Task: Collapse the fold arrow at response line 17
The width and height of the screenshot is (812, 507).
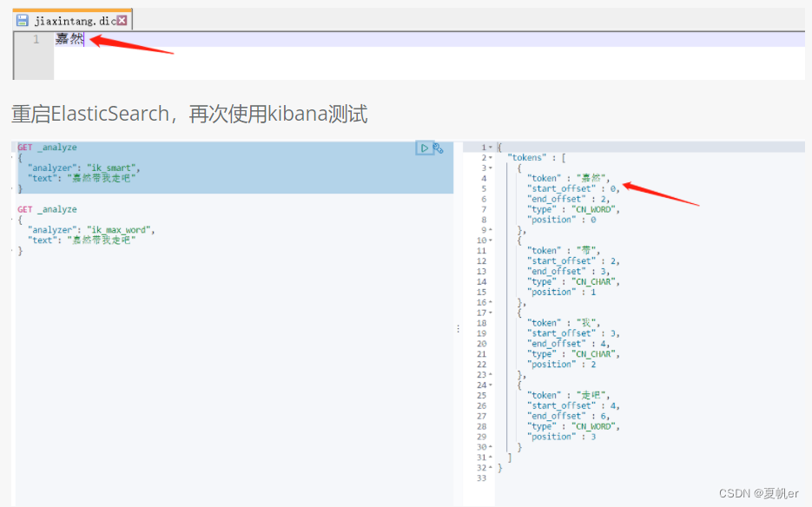Action: click(x=491, y=313)
